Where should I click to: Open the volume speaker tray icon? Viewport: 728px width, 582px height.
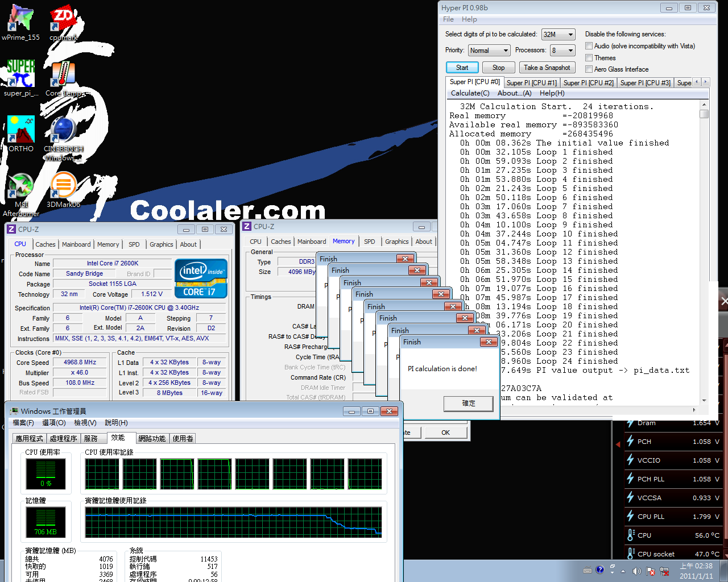tap(636, 571)
